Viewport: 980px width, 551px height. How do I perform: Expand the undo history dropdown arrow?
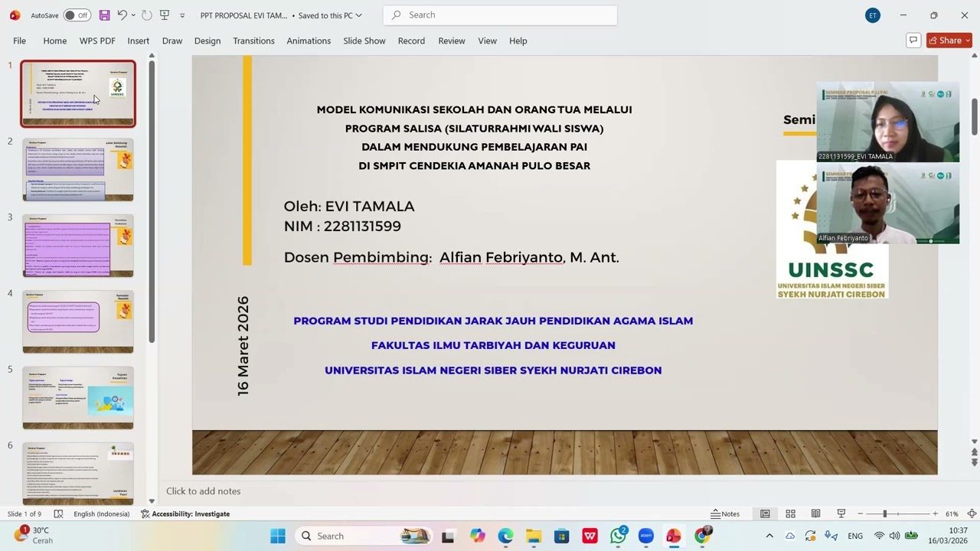(x=133, y=15)
